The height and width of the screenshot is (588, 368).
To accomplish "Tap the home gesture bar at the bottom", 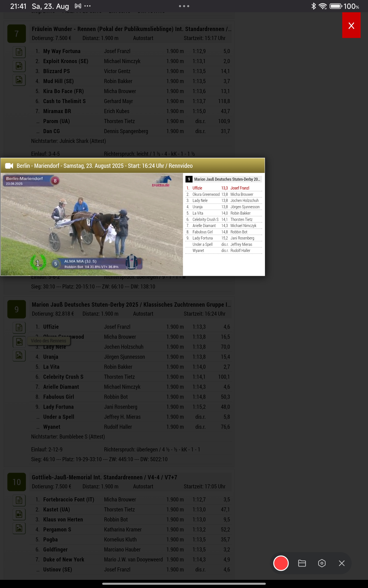I will pyautogui.click(x=184, y=584).
